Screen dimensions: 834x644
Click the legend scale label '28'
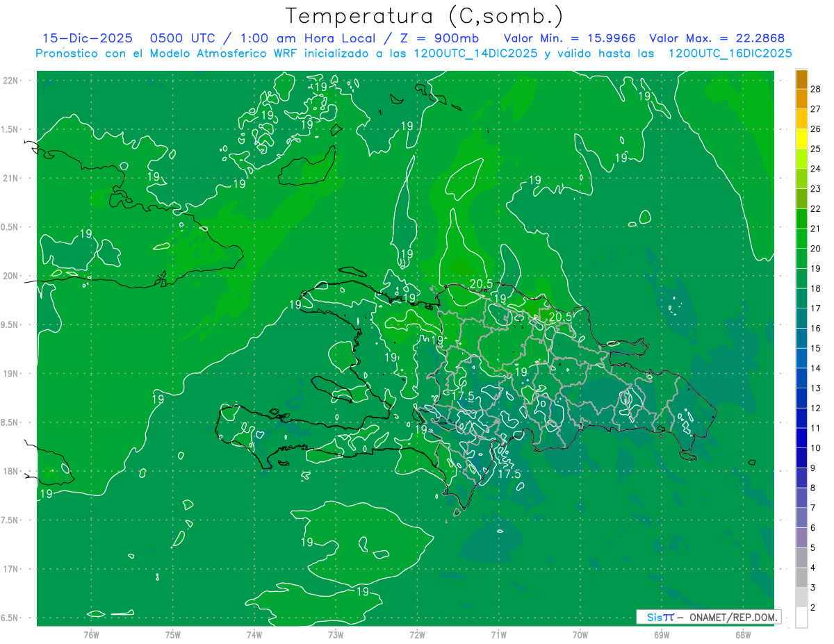click(x=816, y=89)
